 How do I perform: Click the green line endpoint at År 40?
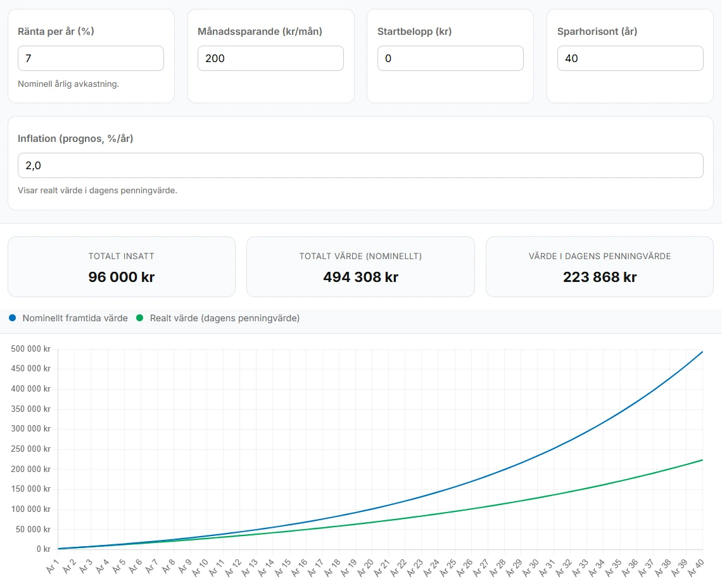pyautogui.click(x=702, y=460)
